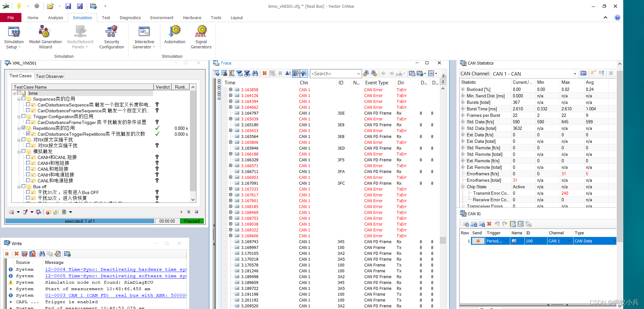Image resolution: width=644 pixels, height=309 pixels.
Task: Click the Help question mark icon
Action: tap(617, 18)
